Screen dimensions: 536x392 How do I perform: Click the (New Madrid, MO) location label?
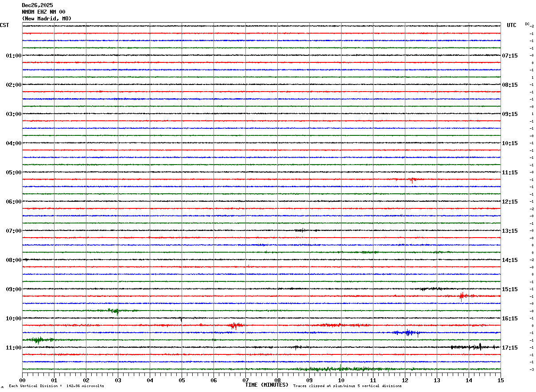(x=47, y=19)
